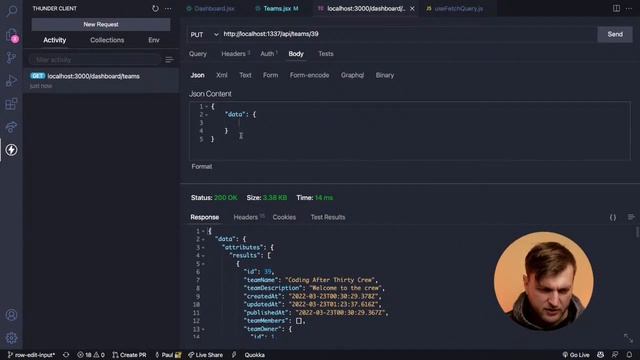
Task: Open the Response tab
Action: click(204, 217)
